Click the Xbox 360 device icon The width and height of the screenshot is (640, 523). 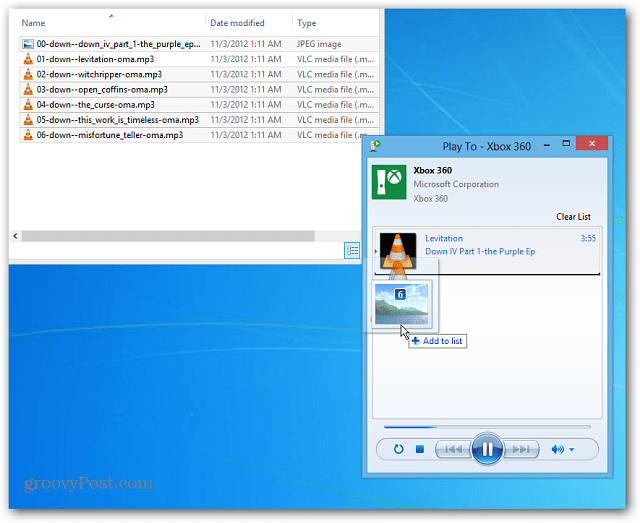point(389,182)
